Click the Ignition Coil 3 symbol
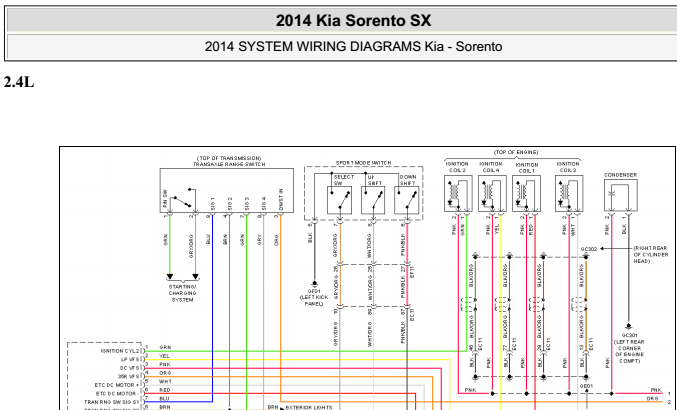Image resolution: width=677 pixels, height=410 pixels. pos(569,193)
